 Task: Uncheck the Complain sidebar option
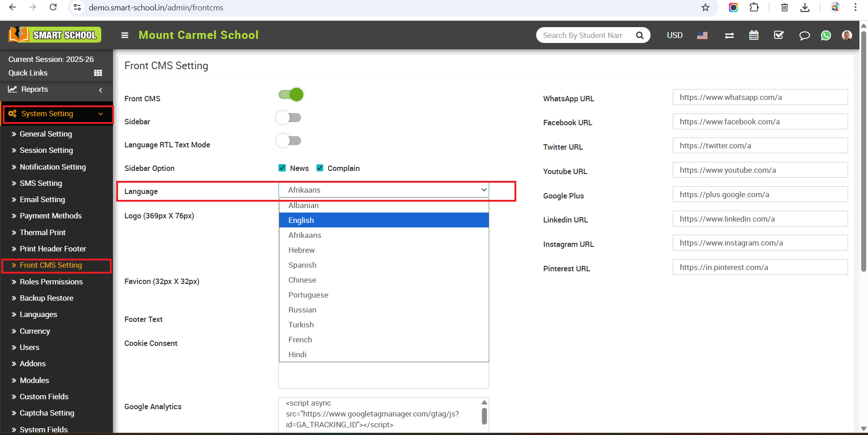point(320,168)
